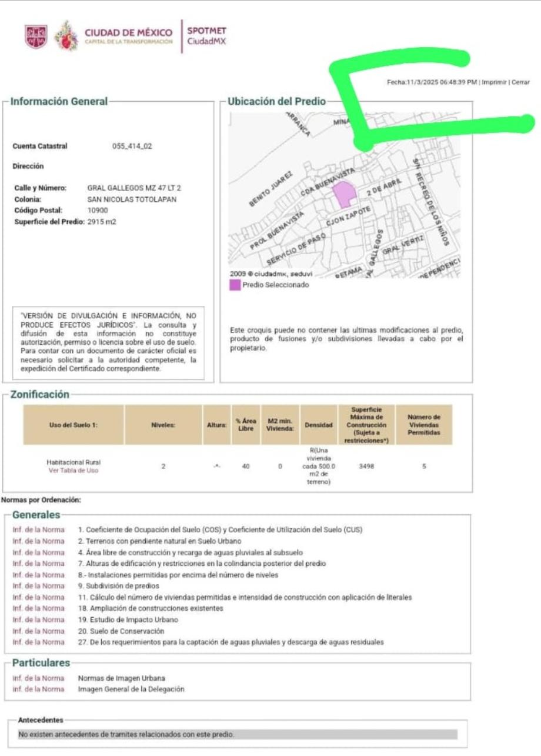Screen dimensions: 541x756
Task: Click the colonia SAN NICOLAS TOTOLAPAN
Action: (x=132, y=199)
